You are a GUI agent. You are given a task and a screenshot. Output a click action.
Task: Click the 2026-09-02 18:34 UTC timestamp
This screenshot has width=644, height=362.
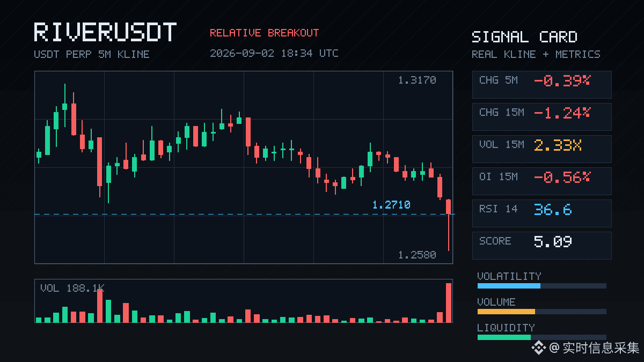coord(274,53)
